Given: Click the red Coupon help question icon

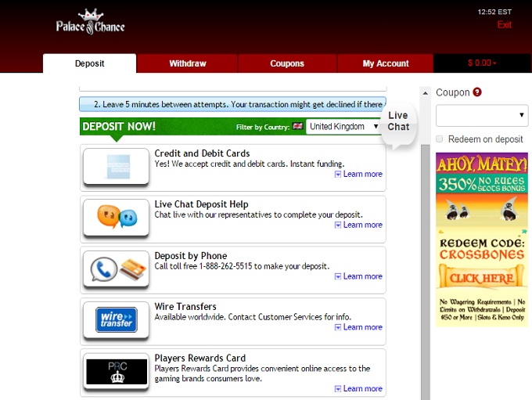Looking at the screenshot, I should click(x=477, y=92).
